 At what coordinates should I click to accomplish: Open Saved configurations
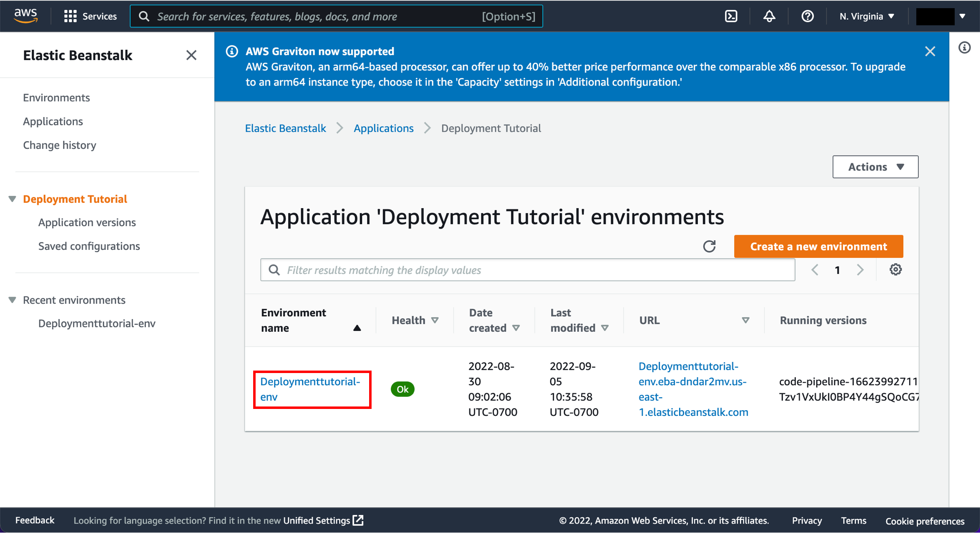point(89,246)
